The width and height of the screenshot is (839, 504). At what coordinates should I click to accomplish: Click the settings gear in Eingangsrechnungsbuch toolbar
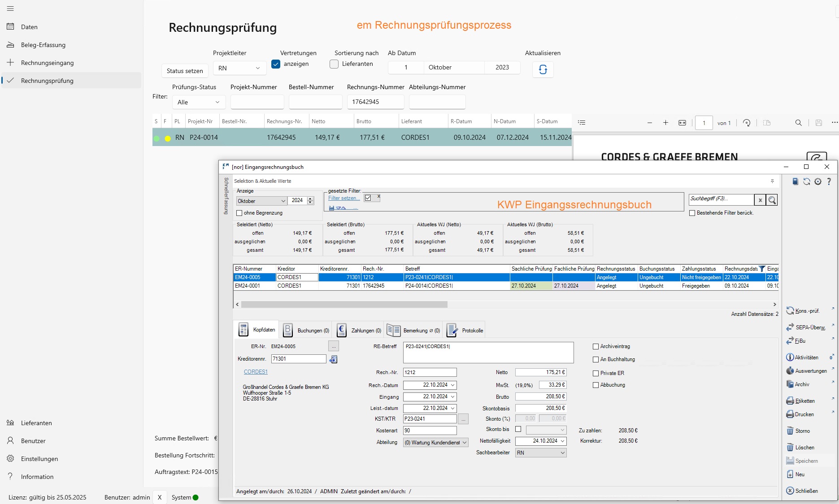coord(818,181)
